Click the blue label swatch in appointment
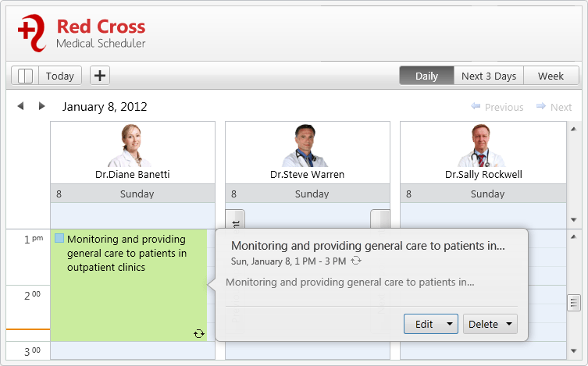The height and width of the screenshot is (366, 588). coord(59,239)
